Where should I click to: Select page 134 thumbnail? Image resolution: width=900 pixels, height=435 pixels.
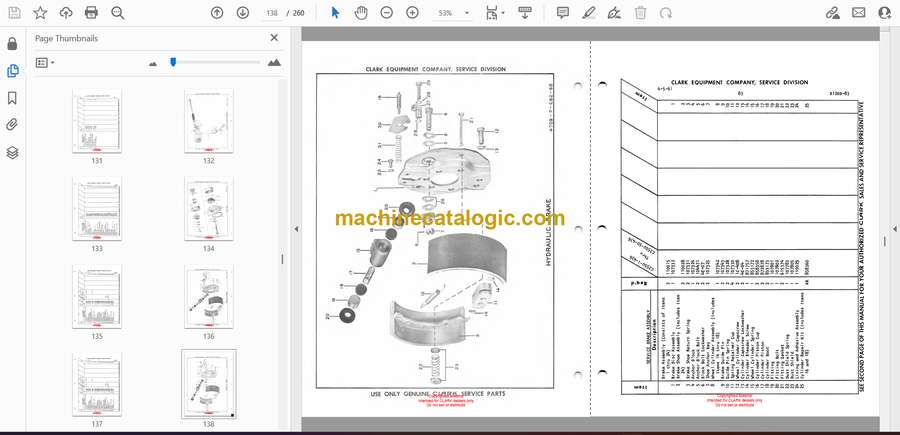(208, 209)
